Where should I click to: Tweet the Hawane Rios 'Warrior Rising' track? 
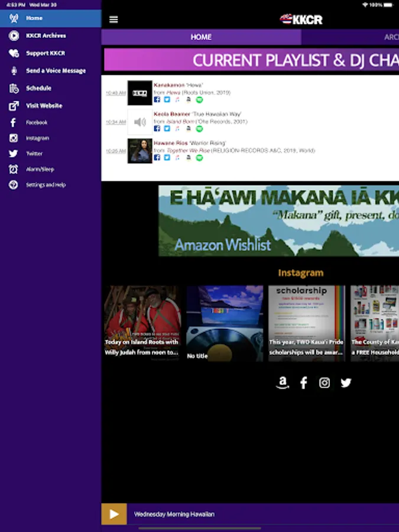167,158
